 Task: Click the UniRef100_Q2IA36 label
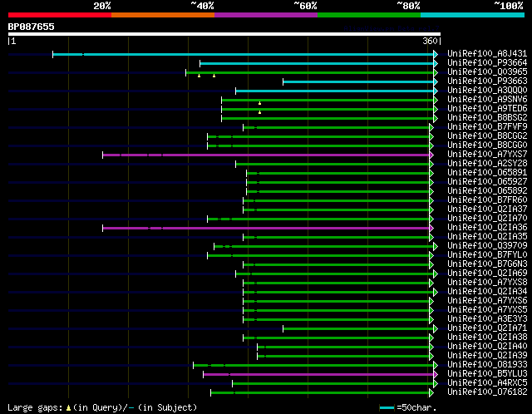pos(487,228)
